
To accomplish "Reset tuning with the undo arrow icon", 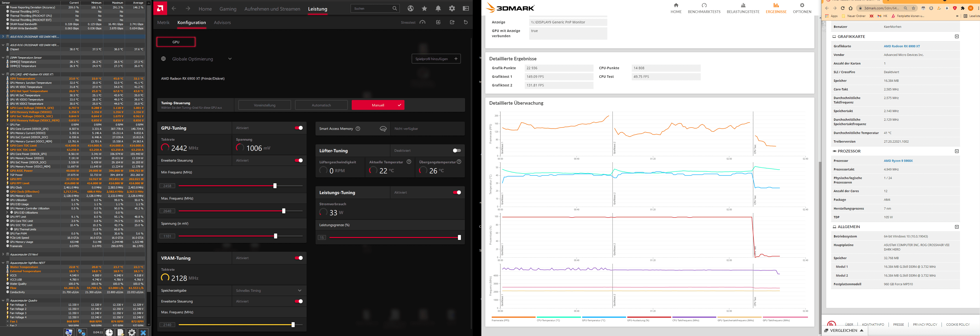I will point(466,22).
